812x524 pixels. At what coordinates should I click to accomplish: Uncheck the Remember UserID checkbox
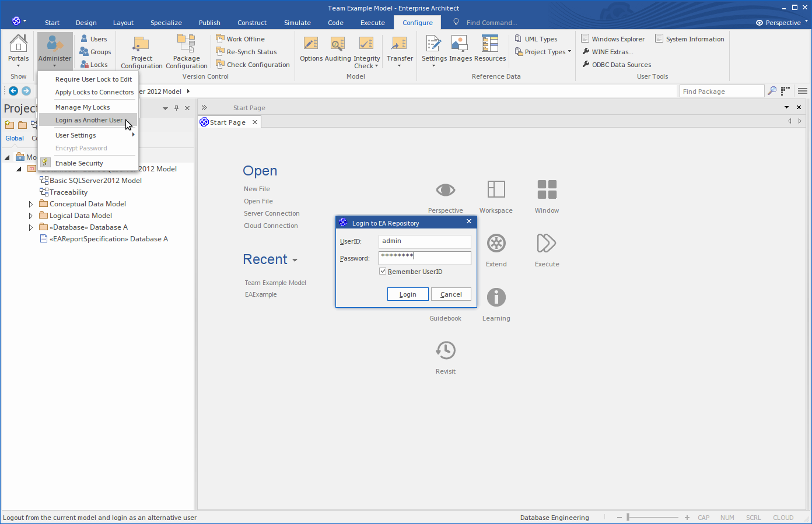click(x=383, y=272)
